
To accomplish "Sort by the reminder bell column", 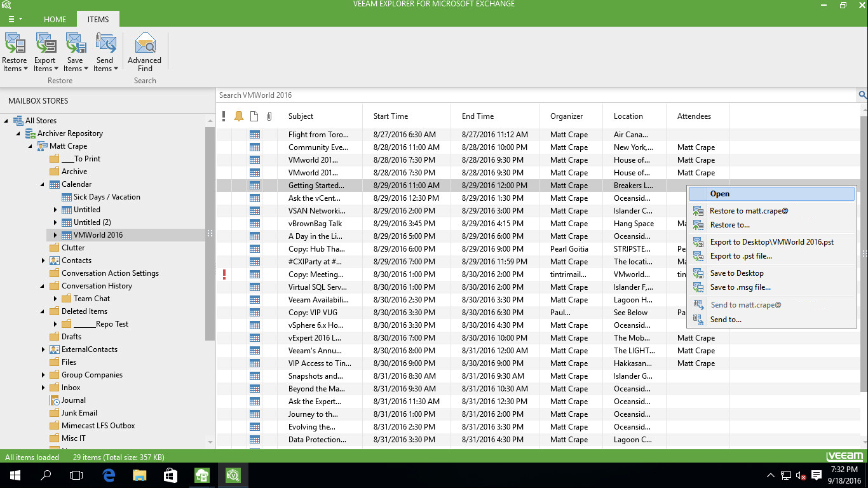I will click(x=239, y=116).
